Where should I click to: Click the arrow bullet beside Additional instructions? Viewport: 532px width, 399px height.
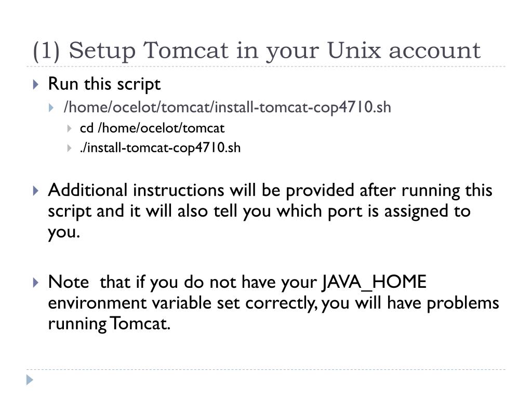tap(36, 191)
